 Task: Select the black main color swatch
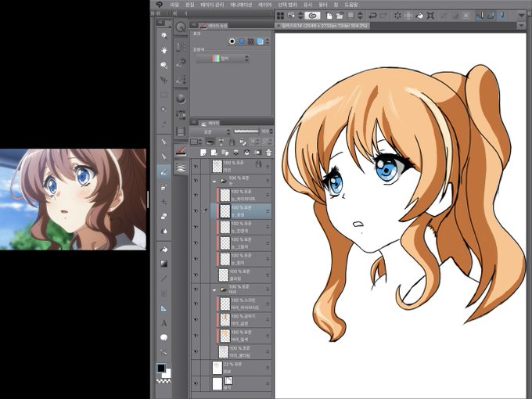click(161, 368)
